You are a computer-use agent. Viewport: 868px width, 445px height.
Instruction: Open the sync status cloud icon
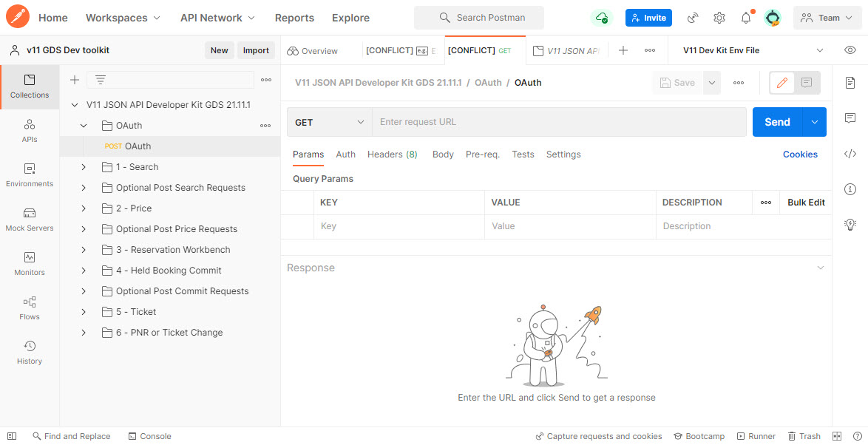pyautogui.click(x=602, y=18)
